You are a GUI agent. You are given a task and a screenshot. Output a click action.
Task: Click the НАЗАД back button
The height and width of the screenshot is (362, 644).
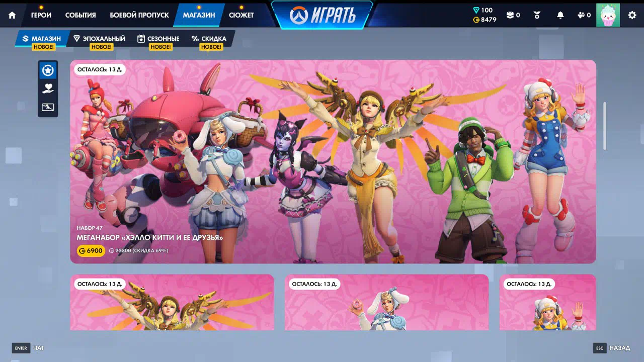(614, 348)
